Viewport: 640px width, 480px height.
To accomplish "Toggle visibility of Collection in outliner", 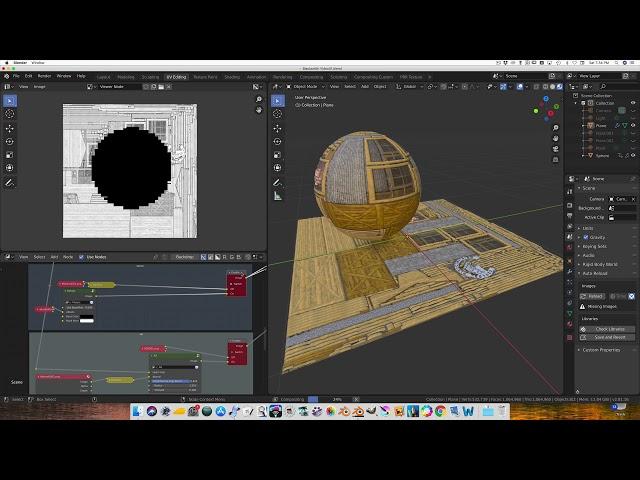I will click(x=633, y=103).
